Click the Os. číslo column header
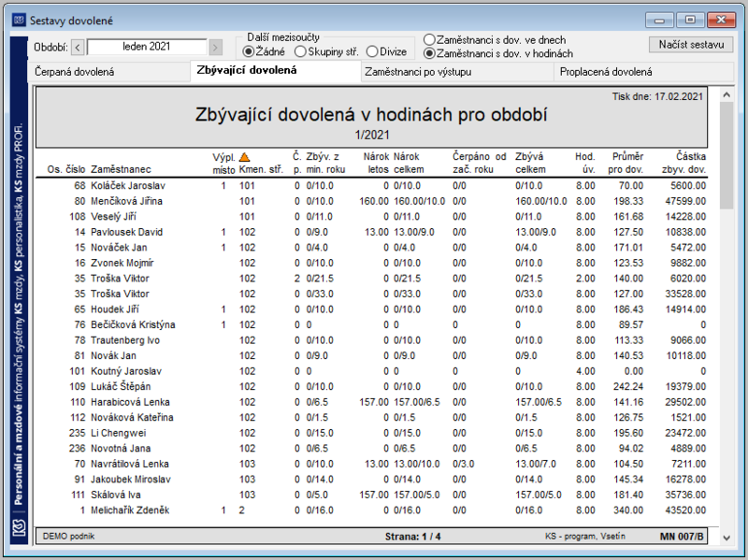Image resolution: width=748 pixels, height=560 pixels. click(x=66, y=169)
